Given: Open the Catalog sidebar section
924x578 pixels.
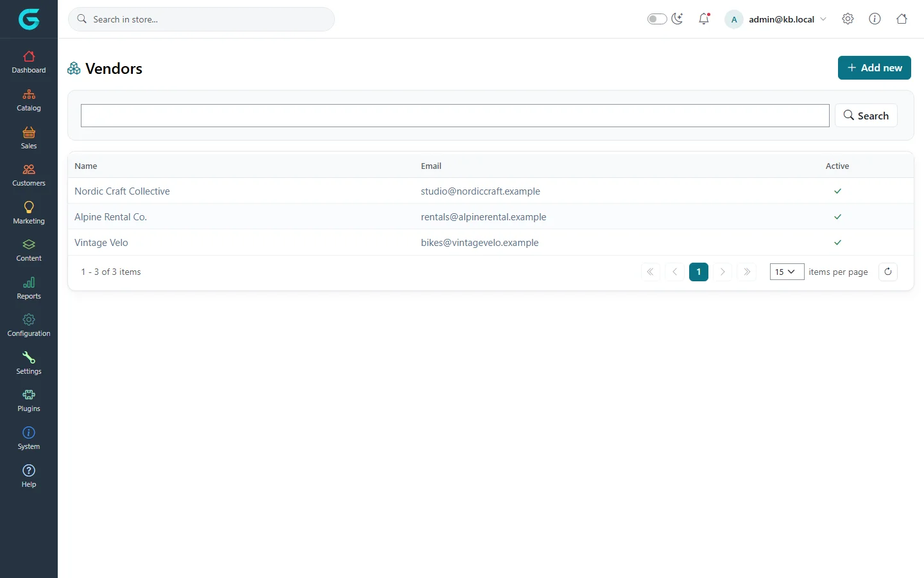Looking at the screenshot, I should [29, 100].
